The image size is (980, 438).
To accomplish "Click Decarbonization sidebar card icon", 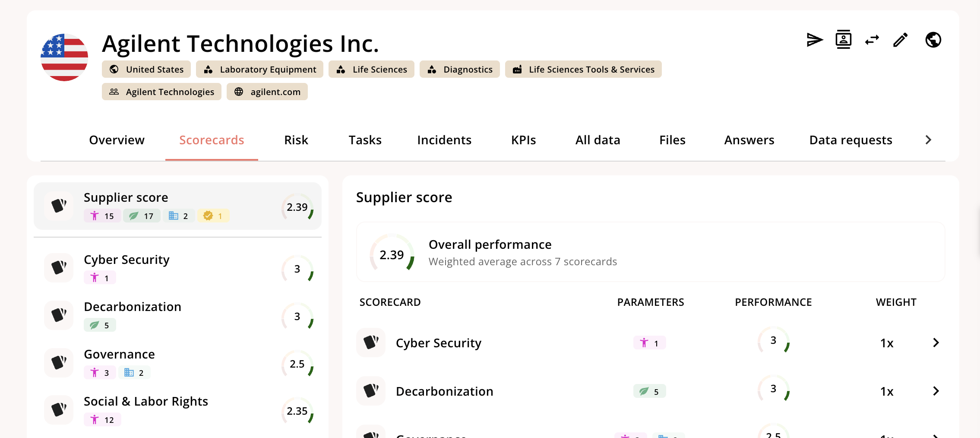I will (59, 315).
